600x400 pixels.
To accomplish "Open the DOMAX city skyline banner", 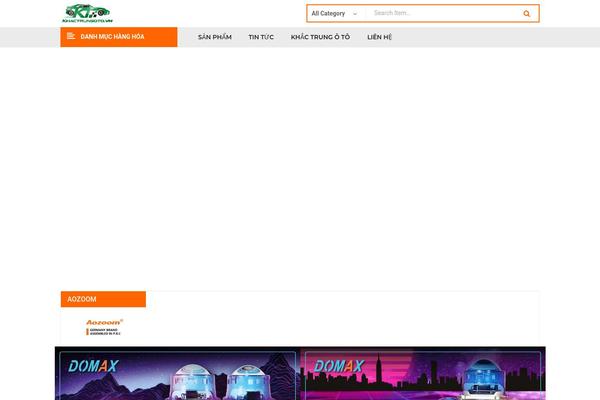I will click(423, 374).
